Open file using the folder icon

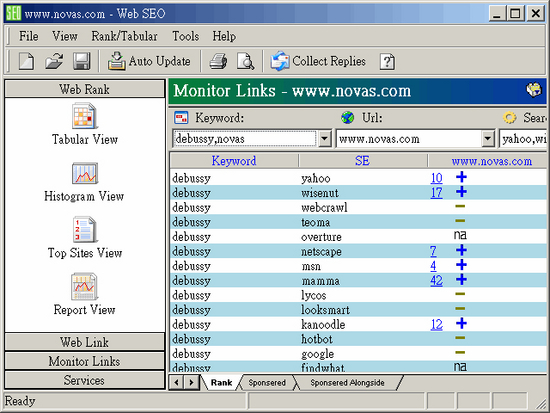(54, 61)
